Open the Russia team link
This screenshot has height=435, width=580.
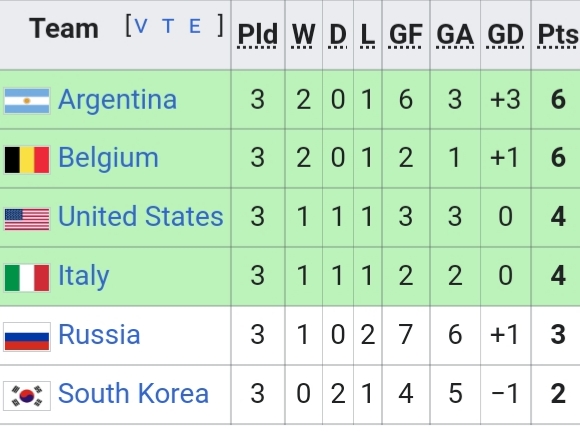point(99,335)
